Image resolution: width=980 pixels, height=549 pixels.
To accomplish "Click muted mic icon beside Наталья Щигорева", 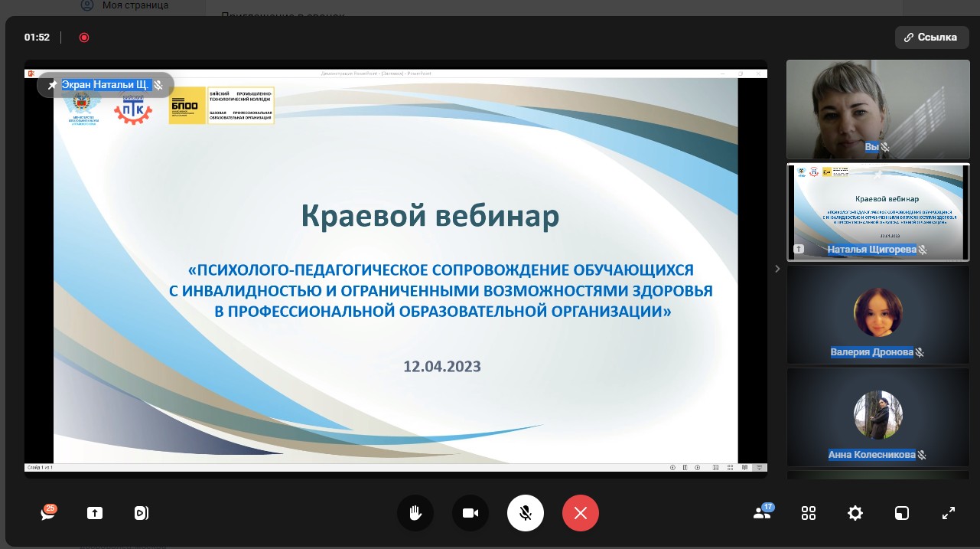I will click(923, 250).
